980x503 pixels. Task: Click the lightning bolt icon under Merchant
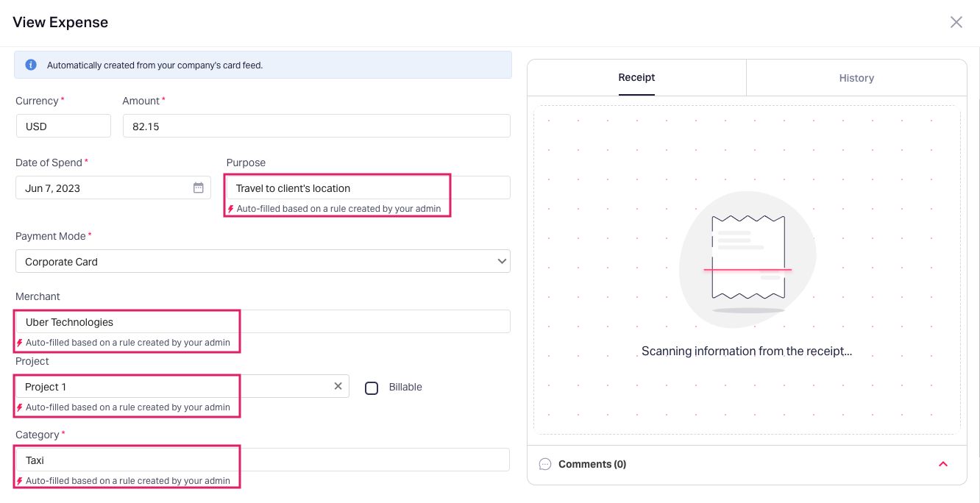click(20, 343)
